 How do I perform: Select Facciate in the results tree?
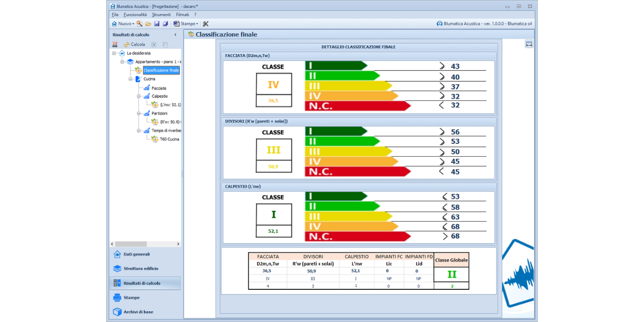tap(159, 88)
